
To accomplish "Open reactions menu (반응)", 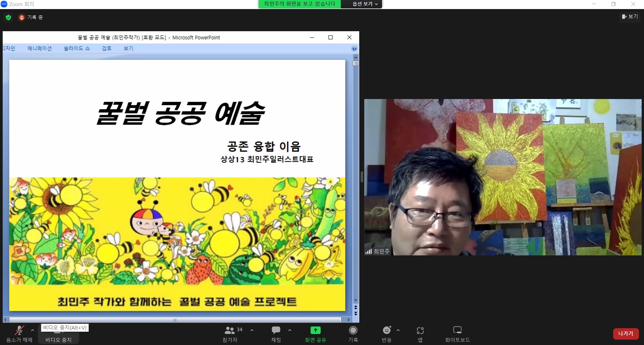I will pyautogui.click(x=387, y=334).
